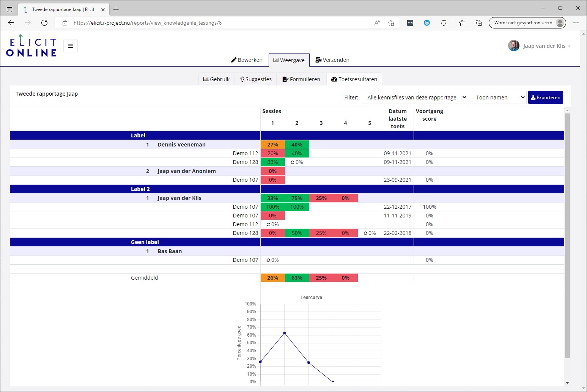Open the Gebruik sub-tab
The height and width of the screenshot is (392, 587).
tap(217, 79)
